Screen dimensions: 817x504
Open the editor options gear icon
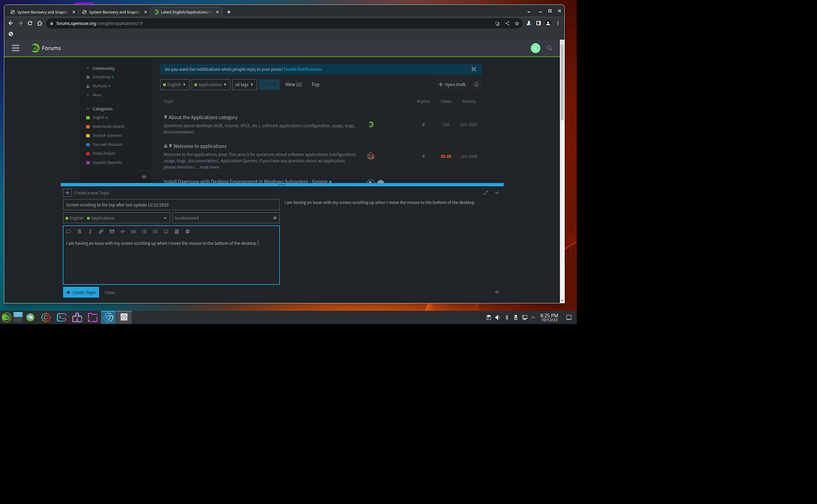pos(187,231)
